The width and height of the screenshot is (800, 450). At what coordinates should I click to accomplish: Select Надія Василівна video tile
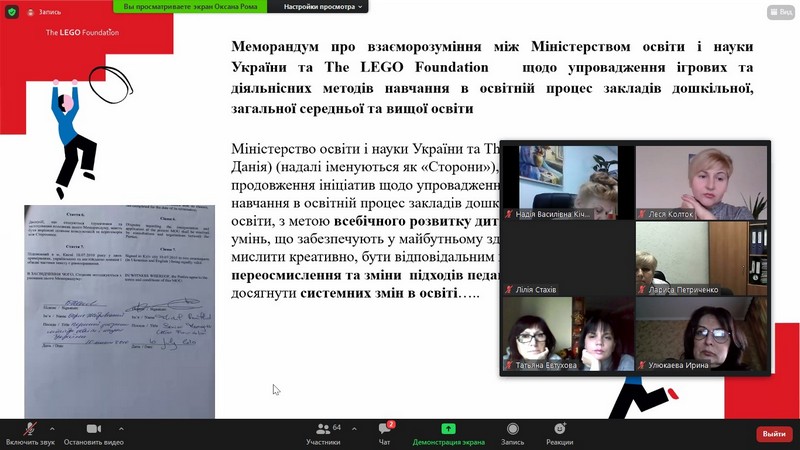[568, 183]
